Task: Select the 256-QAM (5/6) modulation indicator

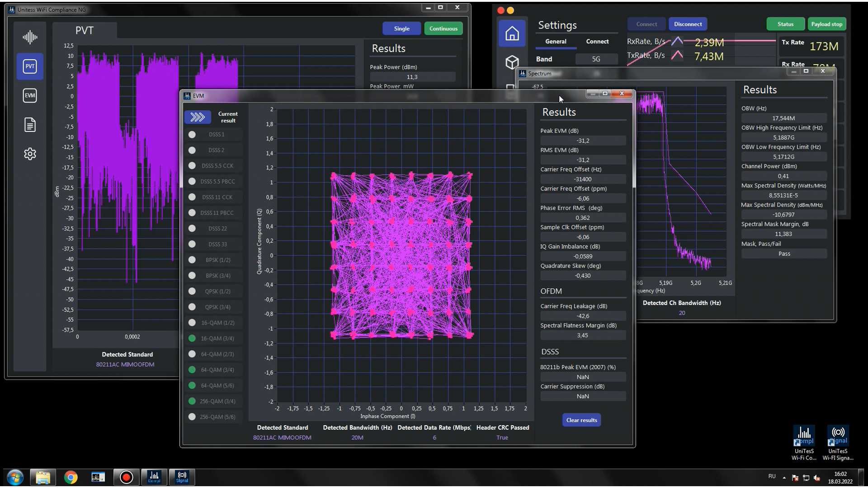Action: coord(192,417)
